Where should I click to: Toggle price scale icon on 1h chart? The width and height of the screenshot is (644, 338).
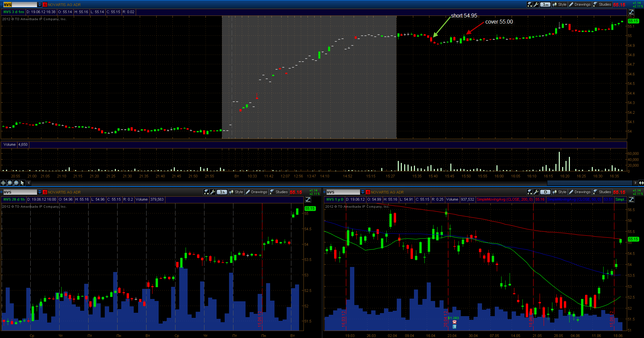click(308, 200)
